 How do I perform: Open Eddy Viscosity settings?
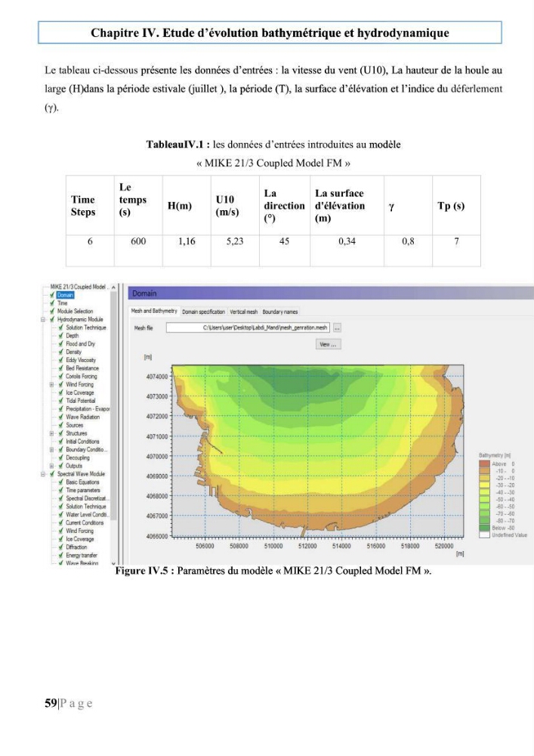click(x=81, y=360)
